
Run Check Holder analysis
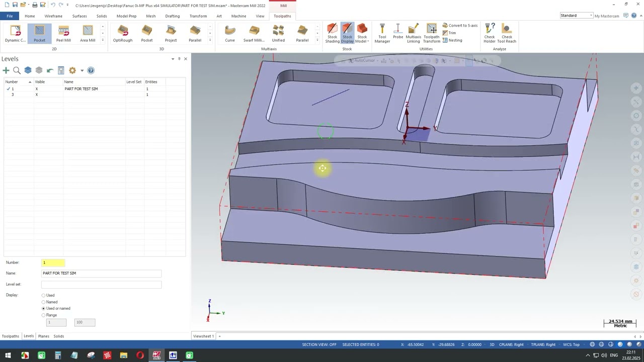[x=490, y=33]
